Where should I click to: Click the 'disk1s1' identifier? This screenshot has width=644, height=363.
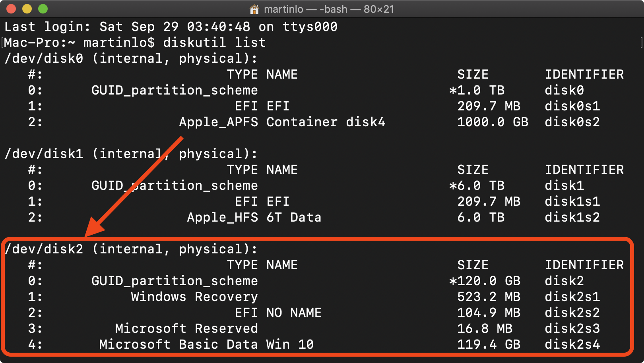572,201
